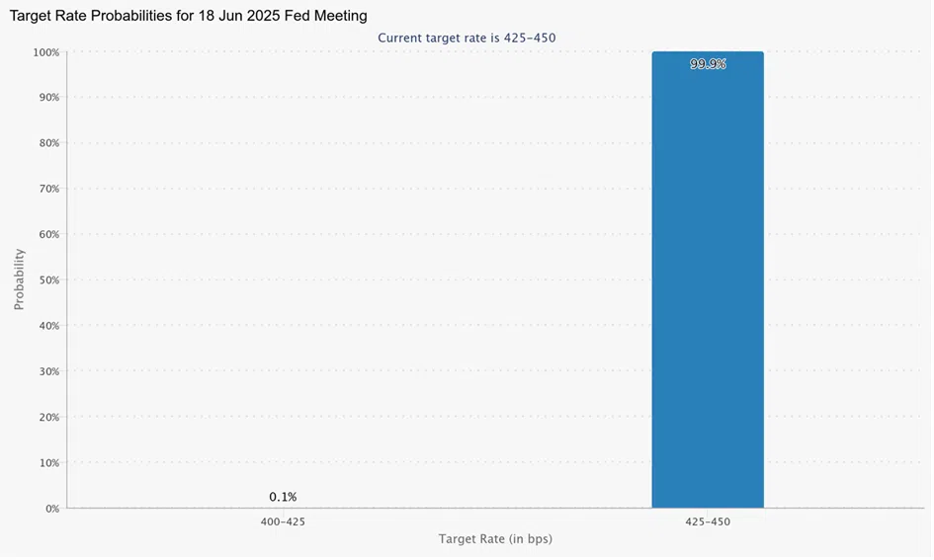Viewport: 934px width, 560px height.
Task: Click the 0% y-axis tick label
Action: click(52, 509)
